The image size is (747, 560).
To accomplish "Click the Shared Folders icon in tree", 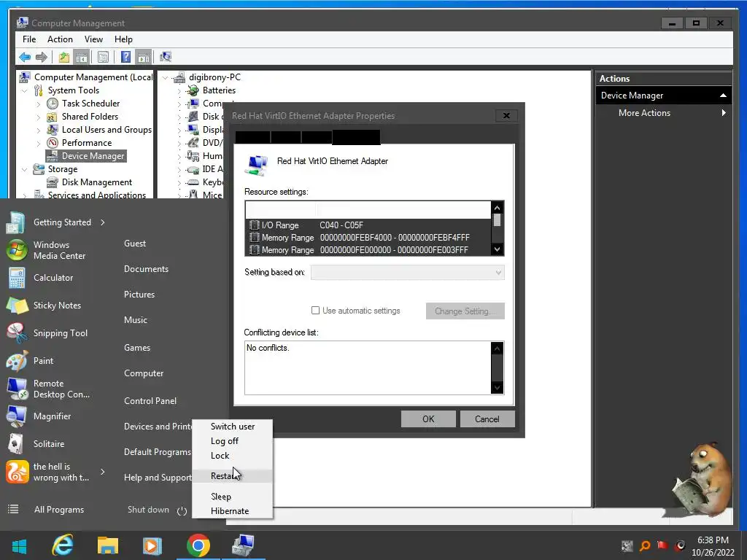I will point(53,117).
